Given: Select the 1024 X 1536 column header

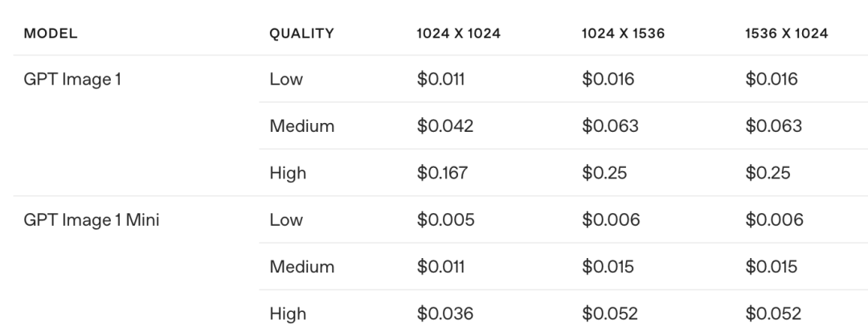Looking at the screenshot, I should [623, 34].
